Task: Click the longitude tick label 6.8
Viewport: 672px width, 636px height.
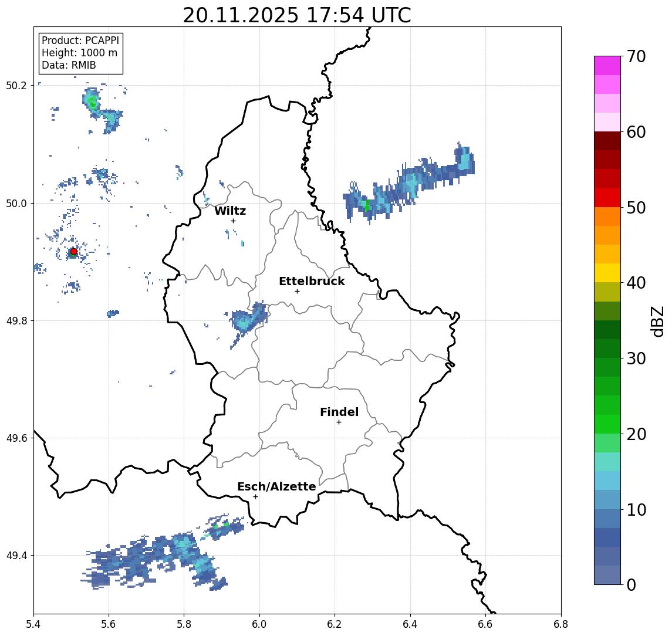Action: (560, 624)
